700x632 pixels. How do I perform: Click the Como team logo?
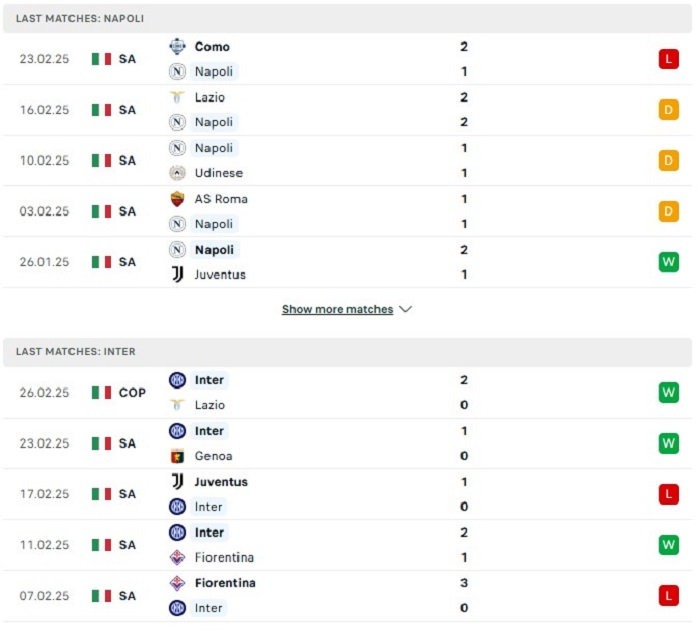pos(177,46)
